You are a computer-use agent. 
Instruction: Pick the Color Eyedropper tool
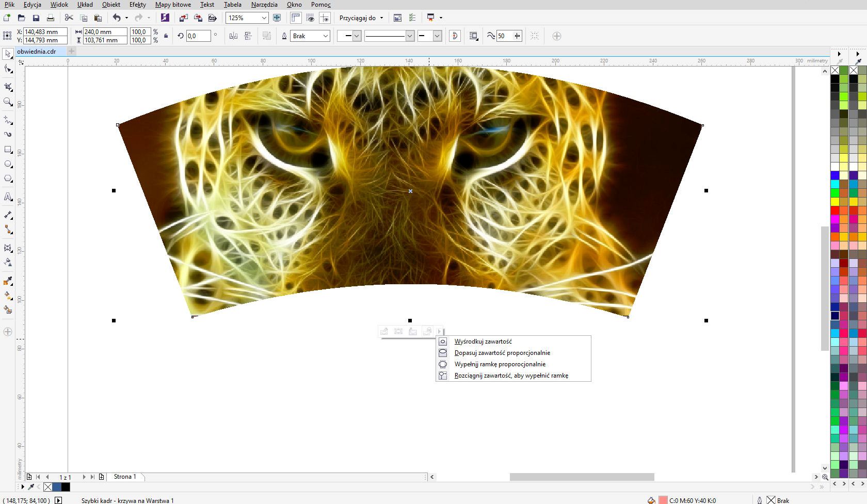[8, 281]
